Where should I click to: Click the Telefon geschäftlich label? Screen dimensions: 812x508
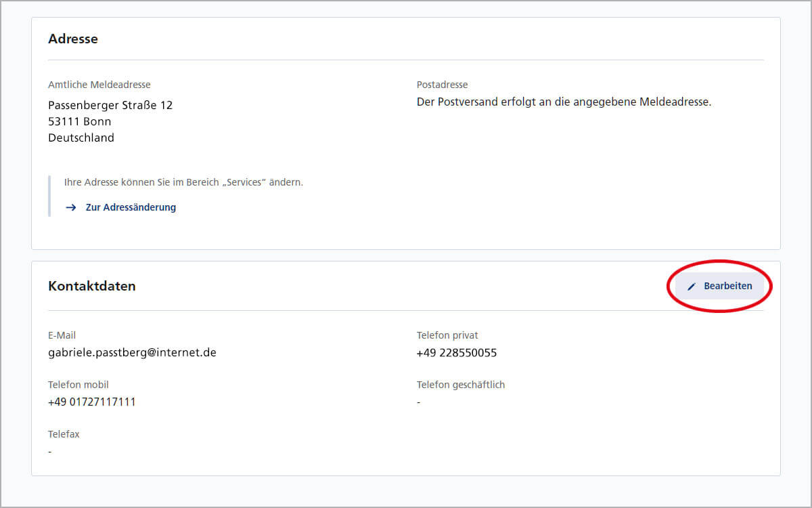point(461,385)
